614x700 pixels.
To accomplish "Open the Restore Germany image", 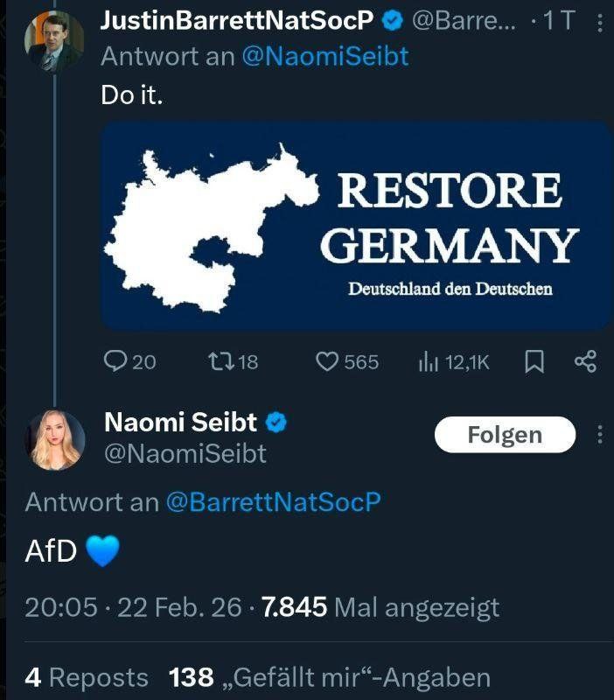I will 356,226.
